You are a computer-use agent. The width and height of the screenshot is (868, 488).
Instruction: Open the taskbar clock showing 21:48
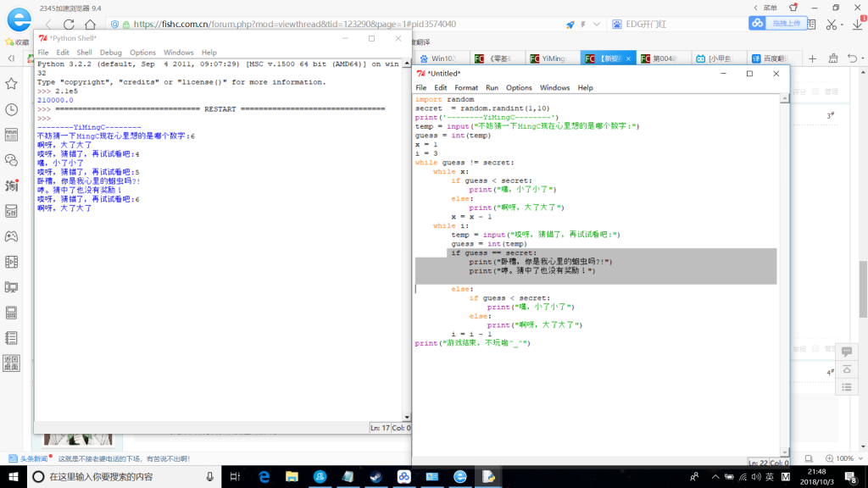click(817, 476)
